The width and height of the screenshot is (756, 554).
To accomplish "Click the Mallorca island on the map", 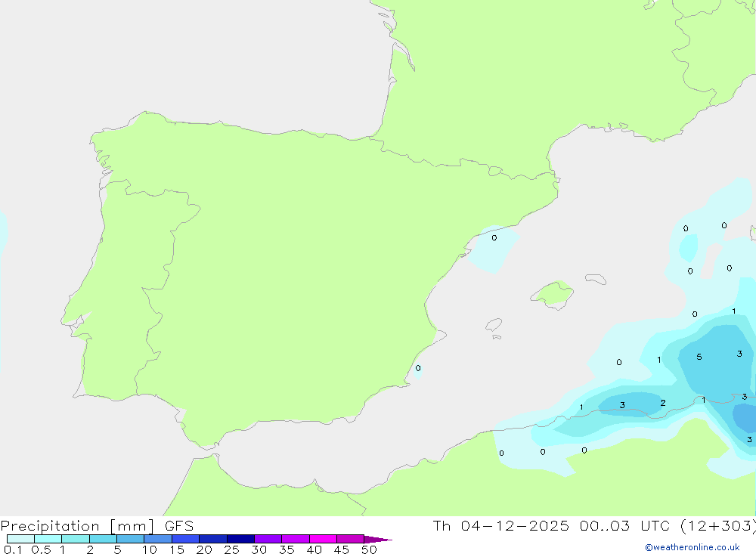I will tap(553, 294).
